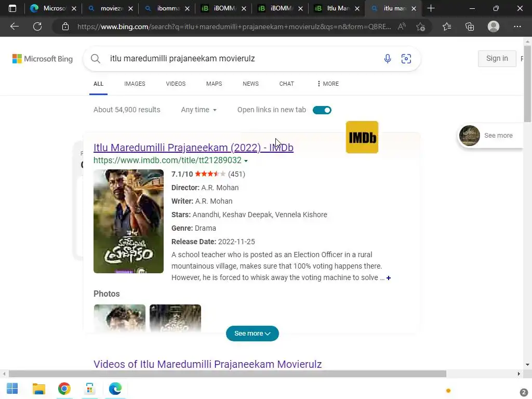This screenshot has width=532, height=399.
Task: View site information lock icon
Action: pos(65,26)
